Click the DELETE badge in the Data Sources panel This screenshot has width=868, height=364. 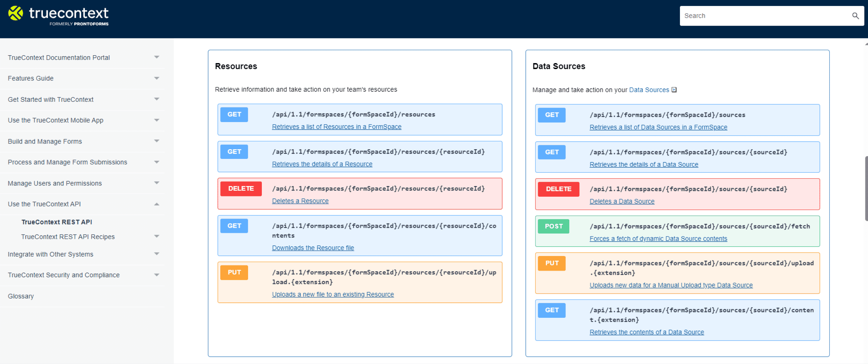[x=558, y=189]
